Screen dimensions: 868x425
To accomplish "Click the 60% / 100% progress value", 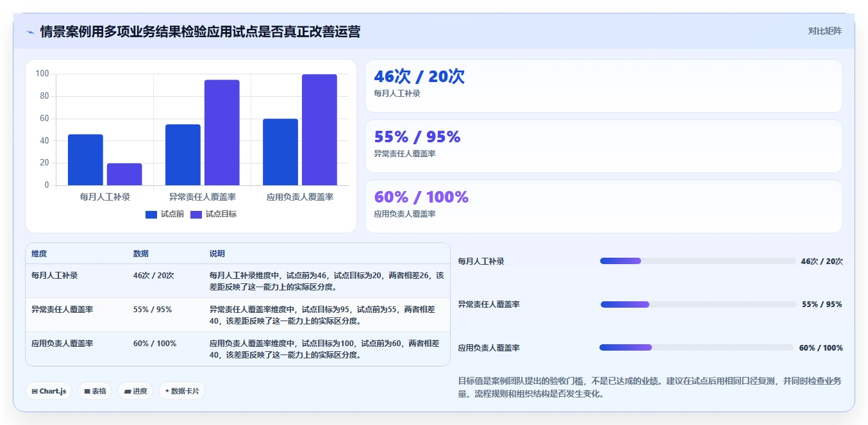I will pos(821,348).
